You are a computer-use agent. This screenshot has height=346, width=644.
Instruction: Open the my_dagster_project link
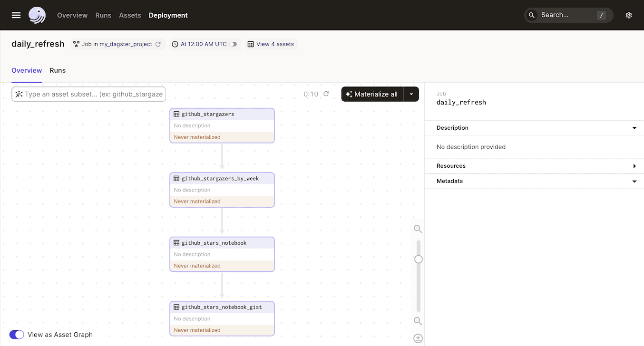(126, 44)
